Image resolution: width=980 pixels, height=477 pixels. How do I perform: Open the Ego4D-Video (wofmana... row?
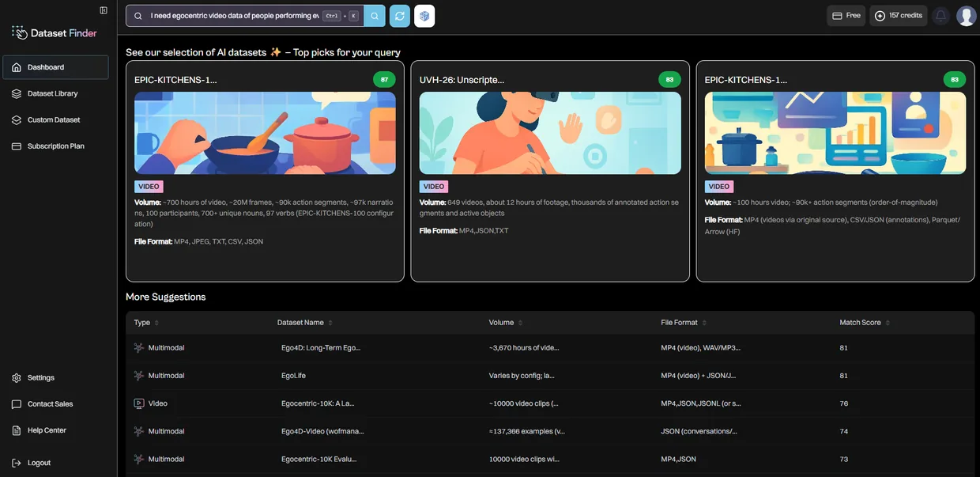click(x=550, y=431)
